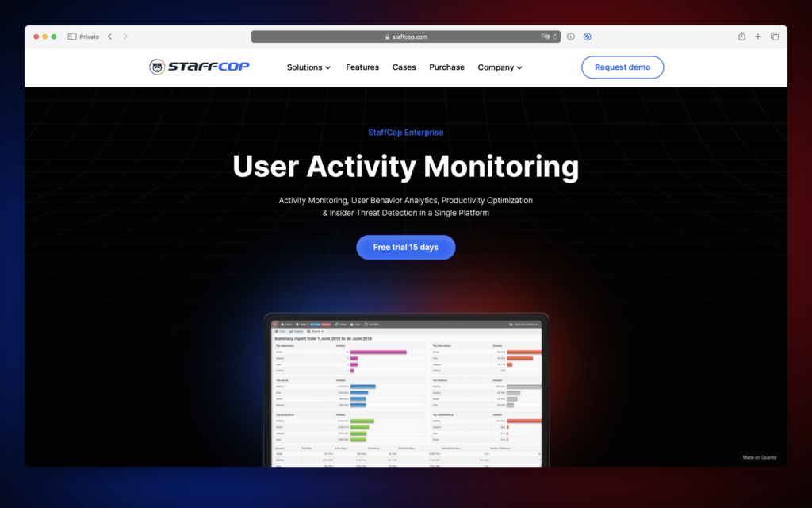Viewport: 812px width, 508px height.
Task: Start the Free trial 15 days
Action: click(x=405, y=247)
